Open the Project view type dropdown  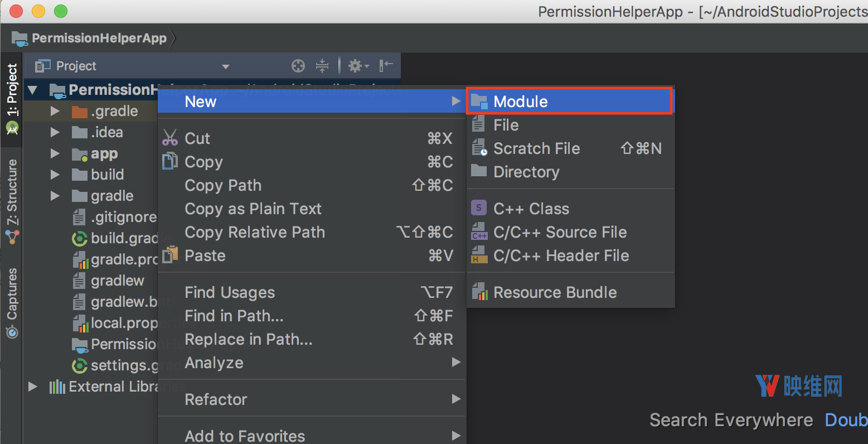(x=226, y=67)
